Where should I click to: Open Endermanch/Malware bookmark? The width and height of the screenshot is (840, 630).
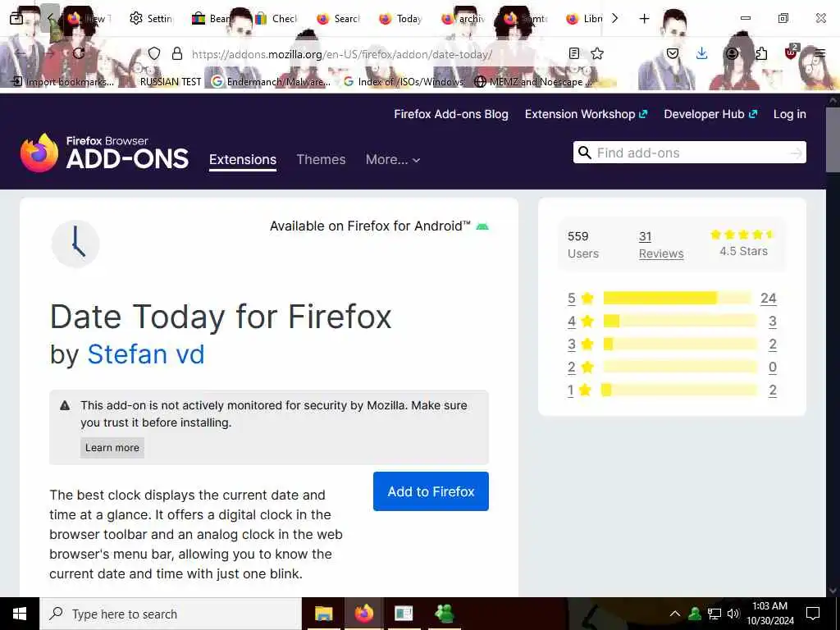click(271, 81)
